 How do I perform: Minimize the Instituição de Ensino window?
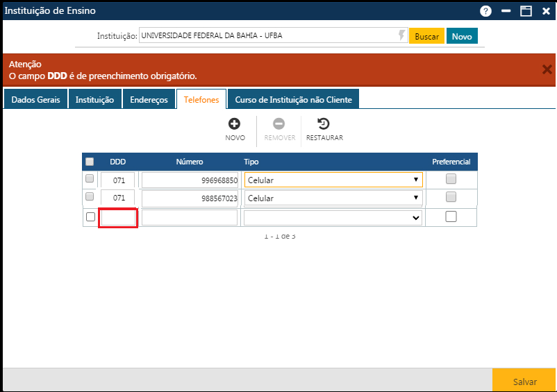click(x=506, y=11)
